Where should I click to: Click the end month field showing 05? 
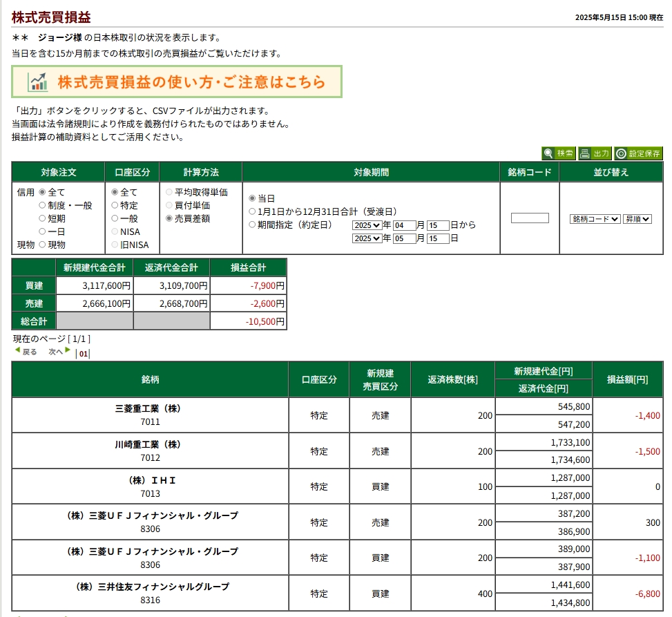click(x=404, y=238)
